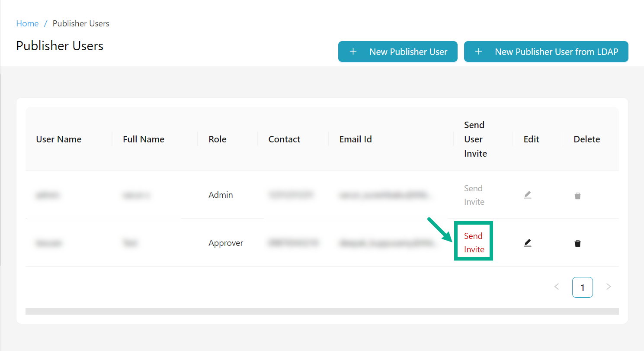Click the plus icon on the LDAP user button
This screenshot has height=351, width=644.
478,52
